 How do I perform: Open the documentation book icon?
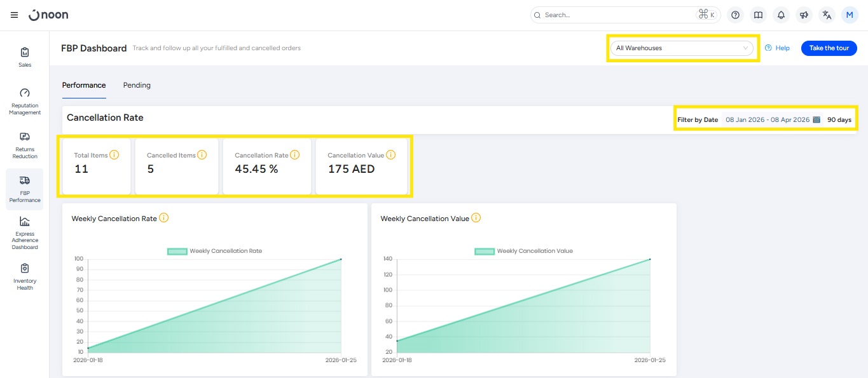click(x=758, y=15)
